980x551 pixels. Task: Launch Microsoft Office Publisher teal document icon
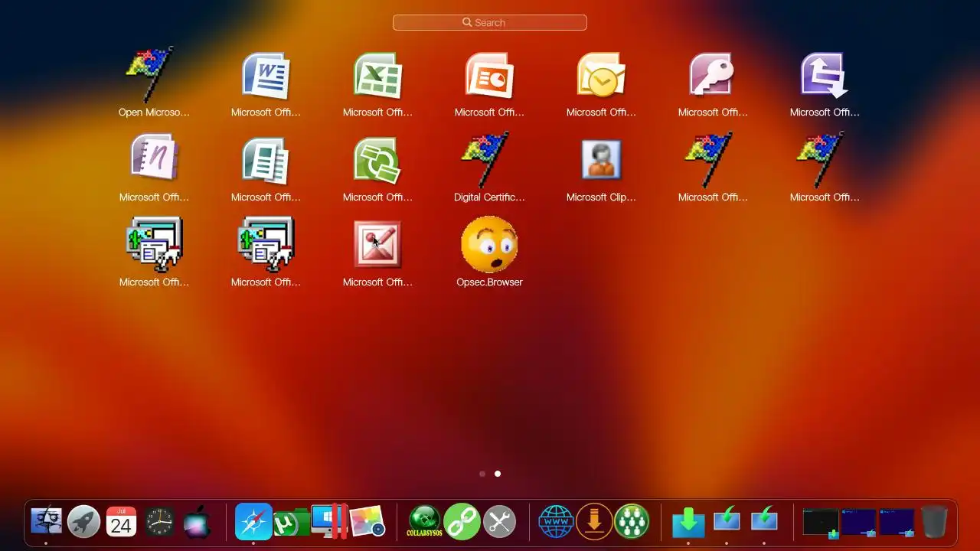coord(266,160)
